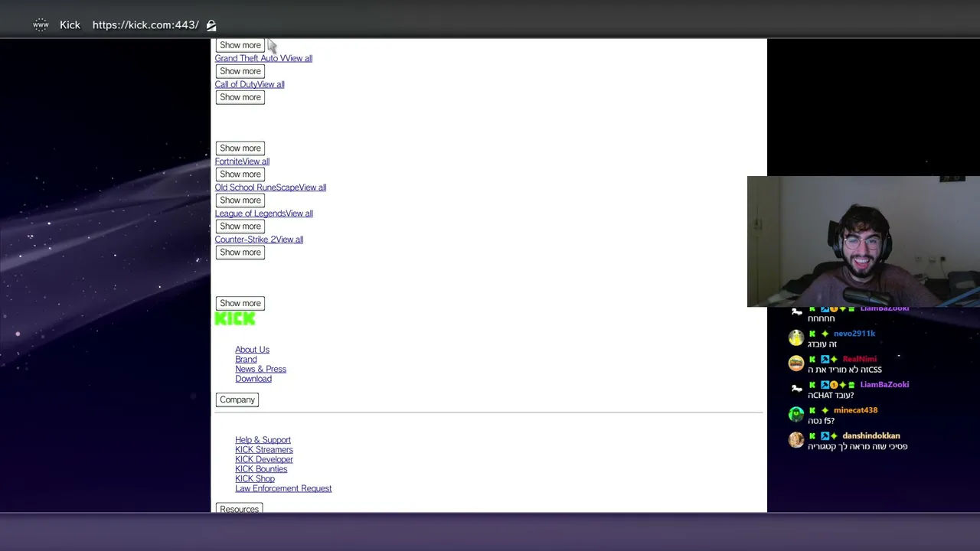
Task: Click the username danshindokkan in chat
Action: tap(871, 436)
